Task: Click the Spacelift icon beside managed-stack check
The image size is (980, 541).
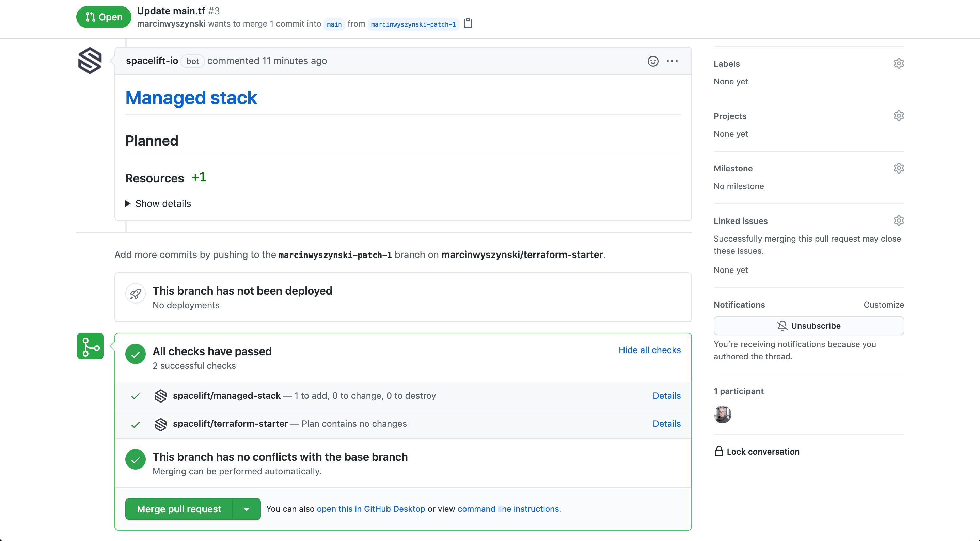Action: pyautogui.click(x=160, y=396)
